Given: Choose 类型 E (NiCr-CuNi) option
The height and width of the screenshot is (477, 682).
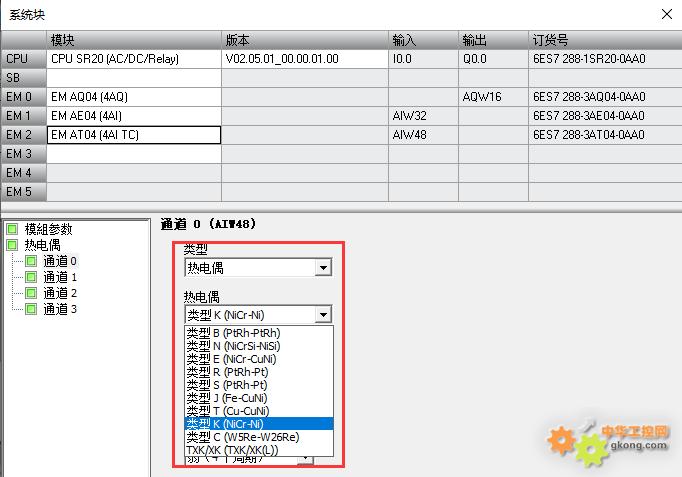Looking at the screenshot, I should click(259, 359).
